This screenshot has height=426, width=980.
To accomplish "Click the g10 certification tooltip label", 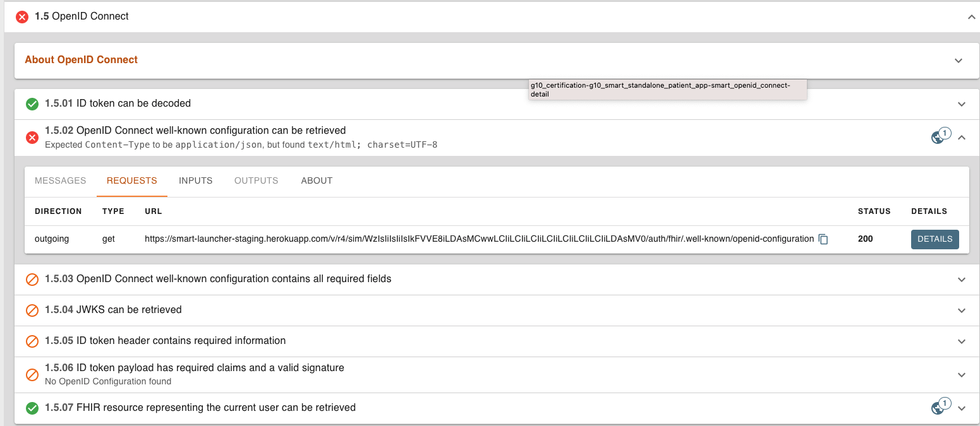I will click(x=667, y=89).
